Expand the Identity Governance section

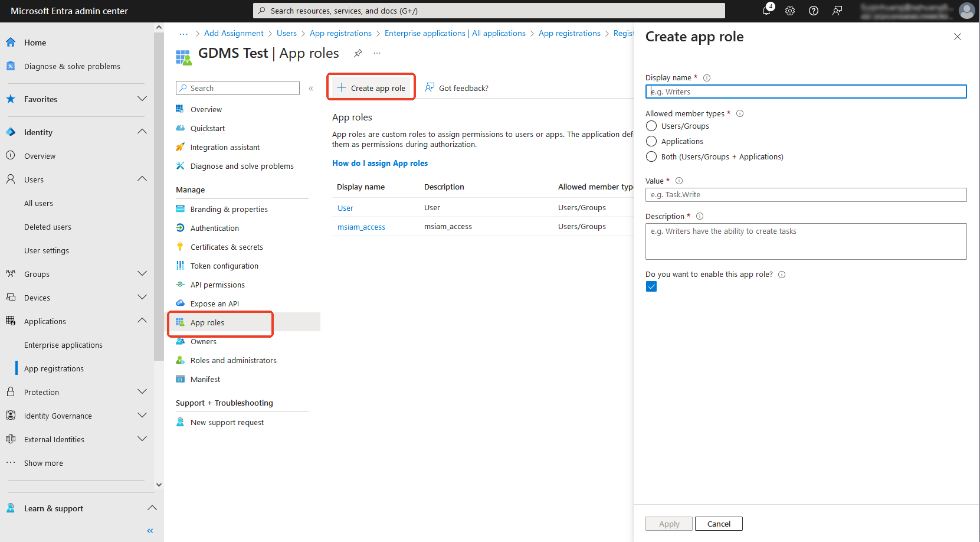142,415
